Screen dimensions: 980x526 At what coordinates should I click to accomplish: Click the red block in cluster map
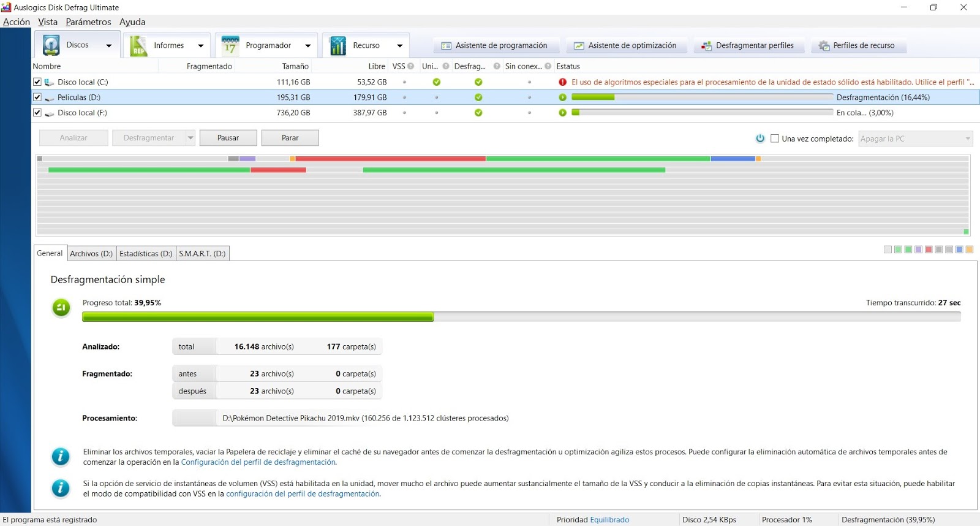[x=390, y=159]
